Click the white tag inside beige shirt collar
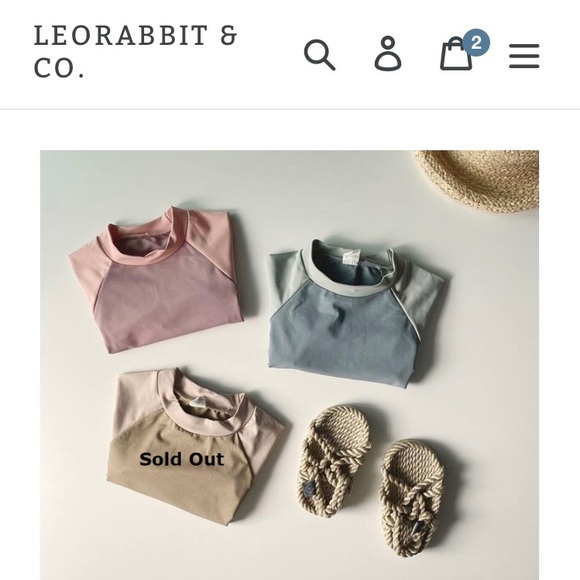 point(199,402)
